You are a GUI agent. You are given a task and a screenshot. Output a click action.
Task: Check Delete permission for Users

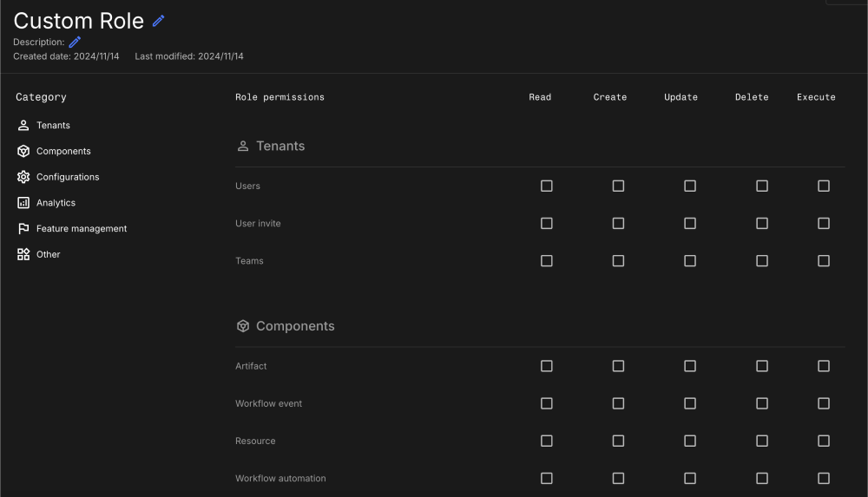[x=762, y=186]
